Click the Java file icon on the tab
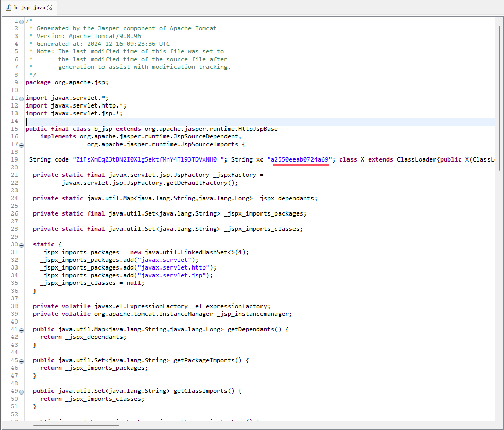504x430 pixels. (x=9, y=8)
